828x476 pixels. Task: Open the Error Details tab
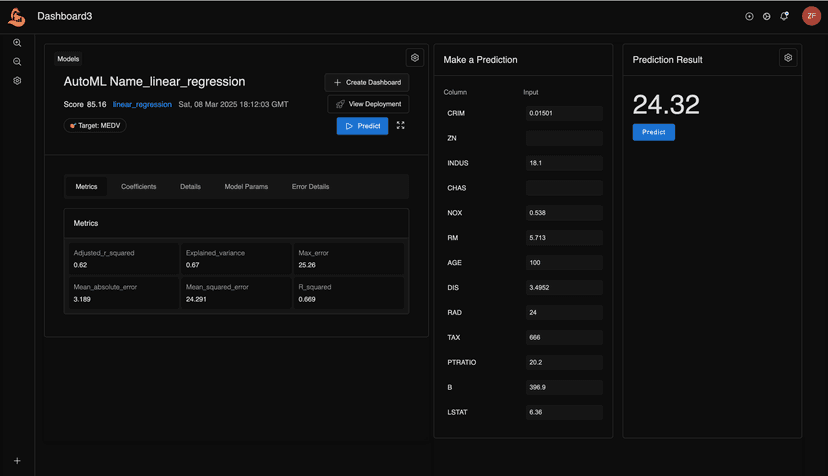pos(310,187)
